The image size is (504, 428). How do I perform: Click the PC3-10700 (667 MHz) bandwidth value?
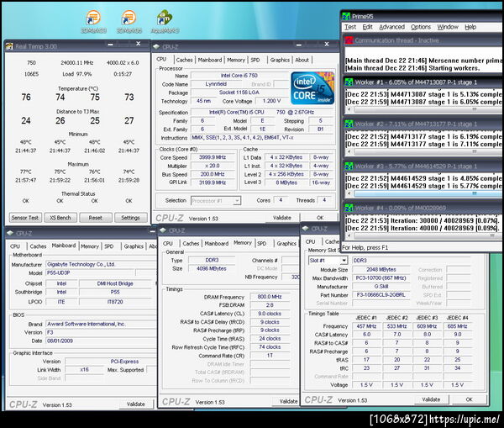[x=381, y=278]
